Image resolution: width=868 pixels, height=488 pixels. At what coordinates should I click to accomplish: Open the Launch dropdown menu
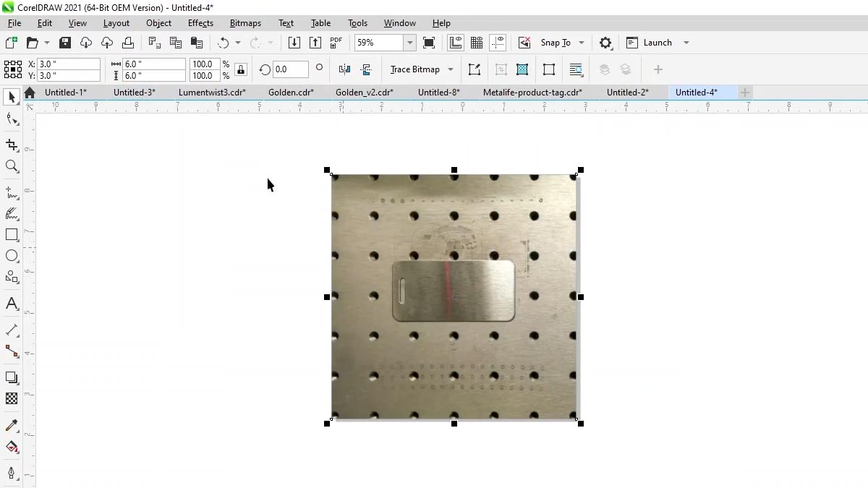[x=685, y=43]
